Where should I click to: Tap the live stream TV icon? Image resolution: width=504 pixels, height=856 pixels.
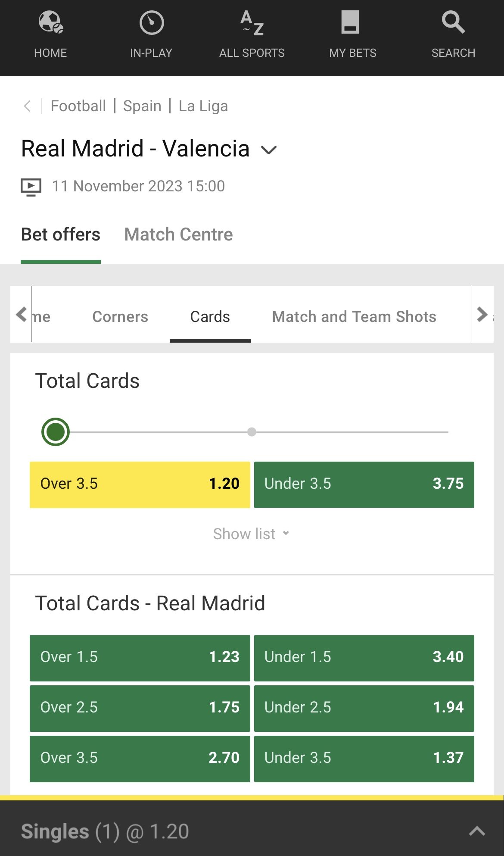(x=31, y=187)
